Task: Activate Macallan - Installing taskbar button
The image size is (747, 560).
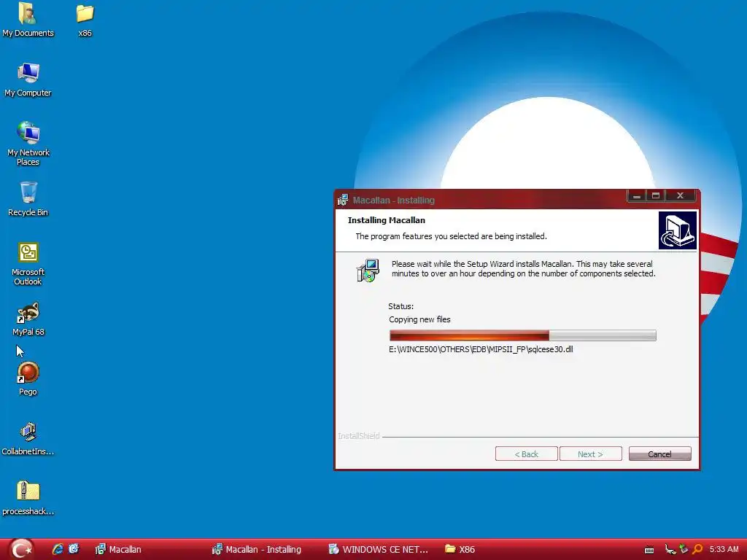Action: 257,550
